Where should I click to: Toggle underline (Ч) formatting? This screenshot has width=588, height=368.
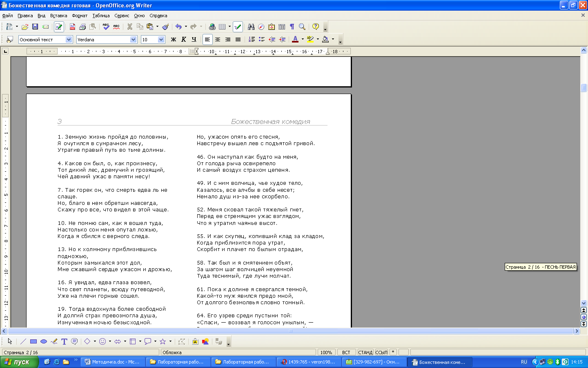pyautogui.click(x=194, y=40)
